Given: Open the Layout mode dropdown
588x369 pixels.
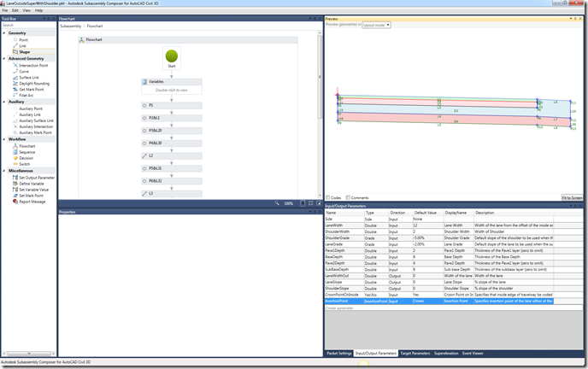Looking at the screenshot, I should 376,26.
